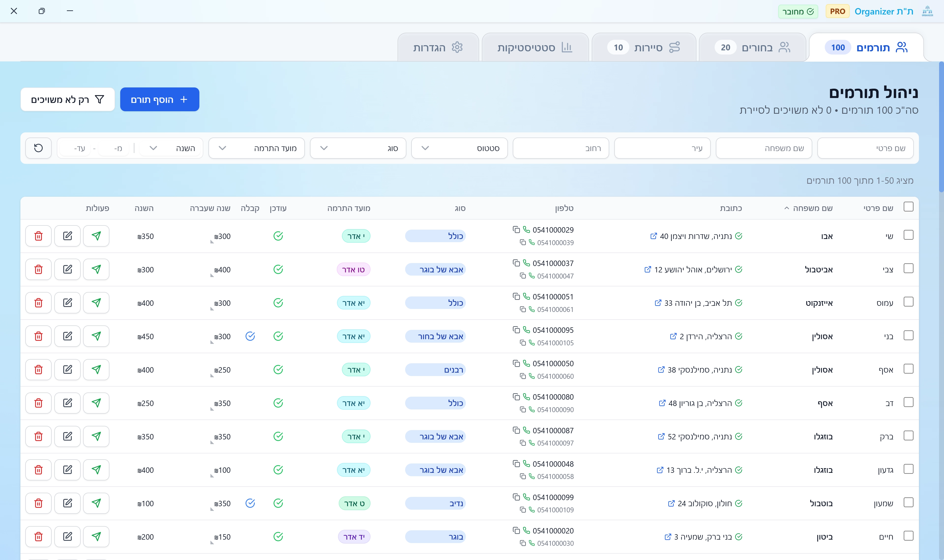The height and width of the screenshot is (560, 944).
Task: Click the green updated checkmark for ביטון
Action: (x=278, y=537)
